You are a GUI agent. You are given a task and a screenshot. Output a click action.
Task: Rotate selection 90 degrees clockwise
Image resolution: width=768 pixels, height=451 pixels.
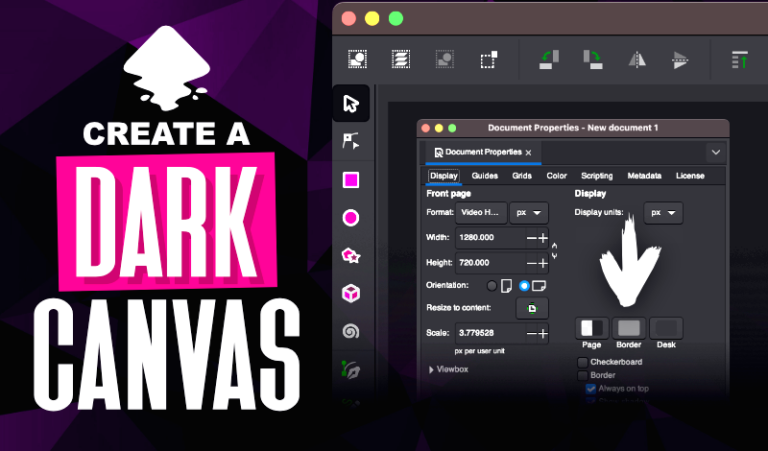[593, 59]
